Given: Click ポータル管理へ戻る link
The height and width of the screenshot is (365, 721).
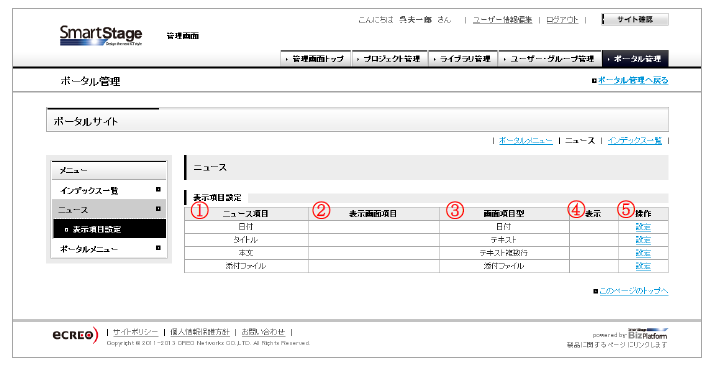Looking at the screenshot, I should click(633, 80).
